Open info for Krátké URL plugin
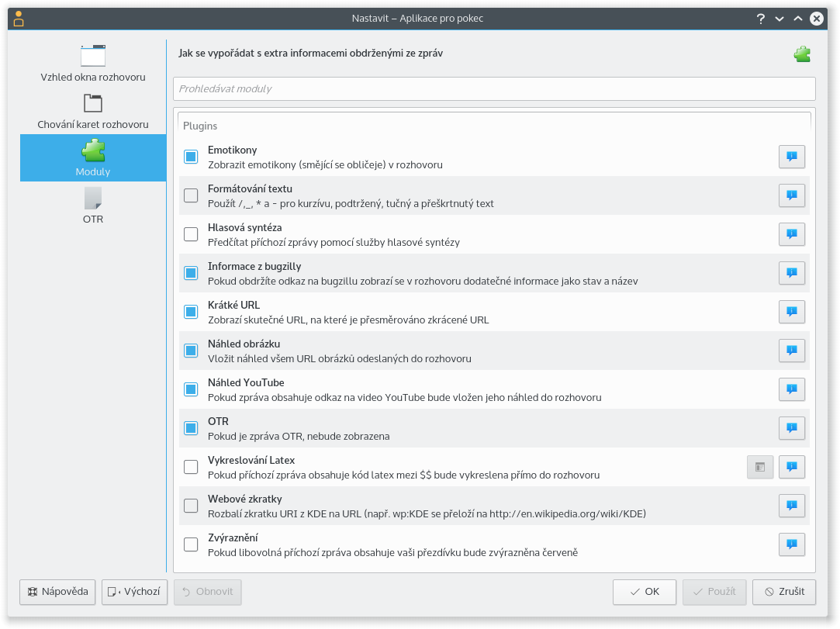This screenshot has width=840, height=629. (x=791, y=311)
